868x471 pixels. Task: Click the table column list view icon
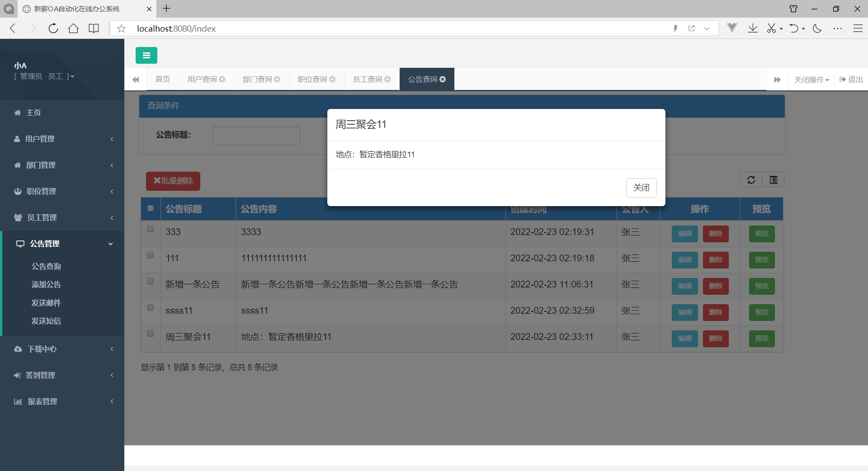point(774,180)
